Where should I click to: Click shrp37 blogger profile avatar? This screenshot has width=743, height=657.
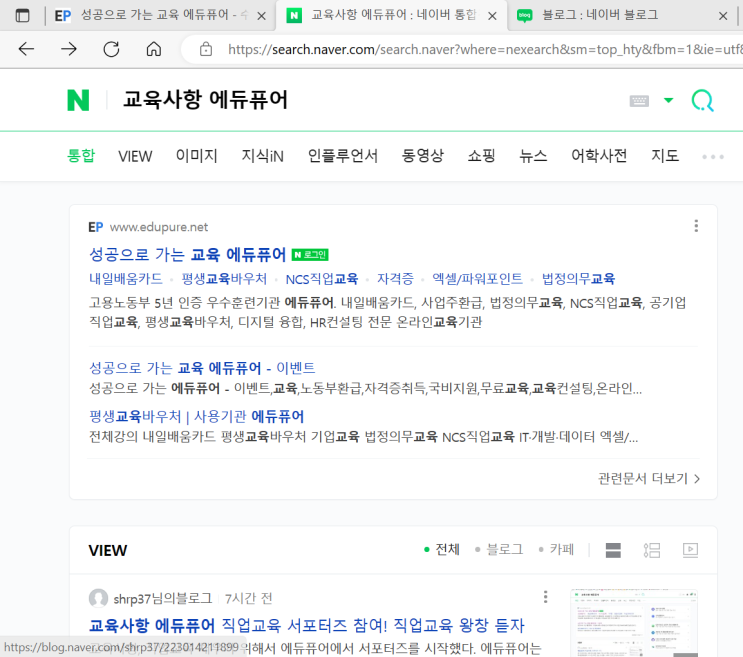(x=98, y=598)
